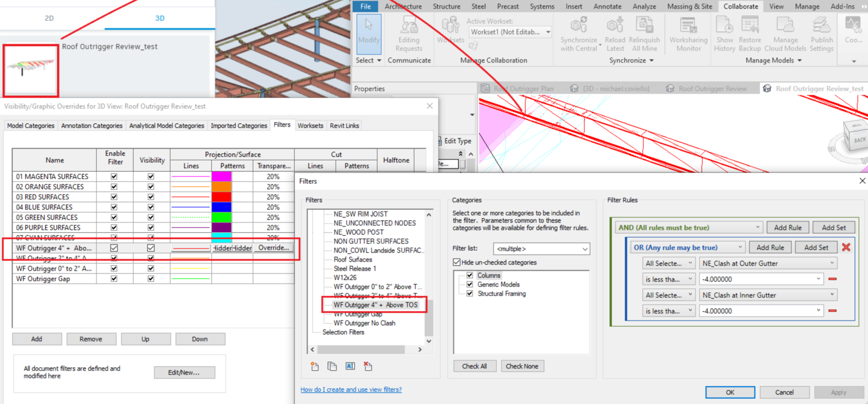Toggle Hide un-checked categories checkbox
The width and height of the screenshot is (868, 404).
click(457, 262)
